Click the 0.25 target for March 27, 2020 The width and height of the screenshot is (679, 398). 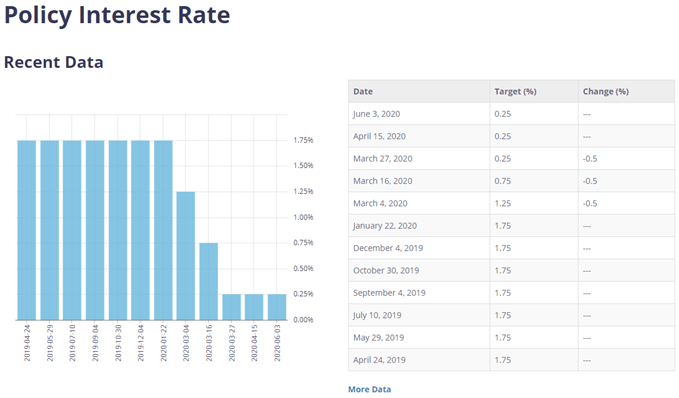point(503,159)
